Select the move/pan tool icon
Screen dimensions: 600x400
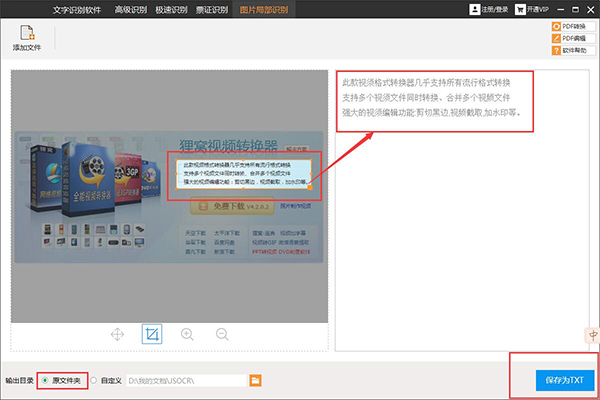(117, 334)
